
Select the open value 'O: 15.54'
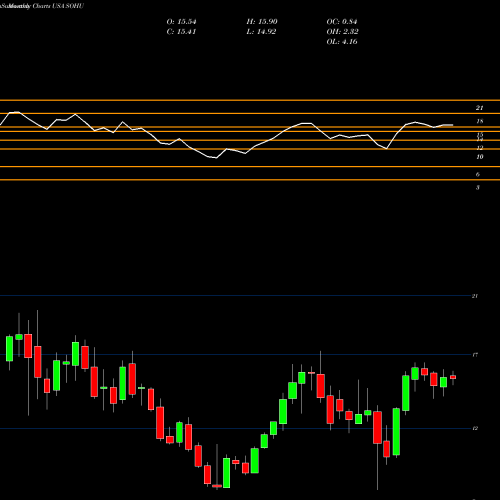coord(181,22)
